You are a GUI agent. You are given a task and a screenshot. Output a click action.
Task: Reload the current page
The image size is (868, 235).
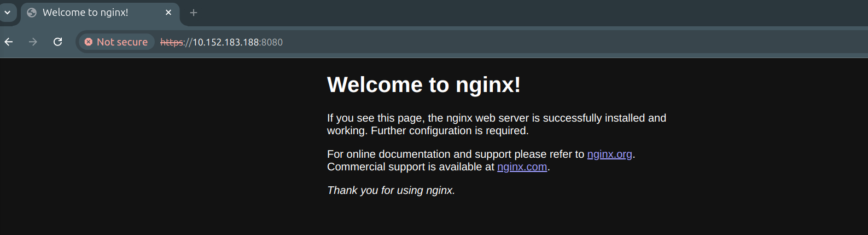pyautogui.click(x=57, y=42)
